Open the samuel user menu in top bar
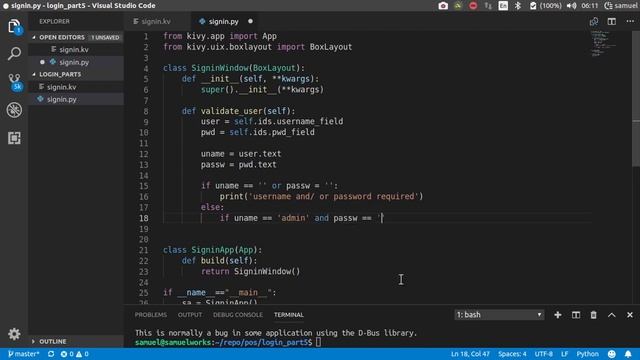Image resolution: width=640 pixels, height=360 pixels. tap(621, 6)
